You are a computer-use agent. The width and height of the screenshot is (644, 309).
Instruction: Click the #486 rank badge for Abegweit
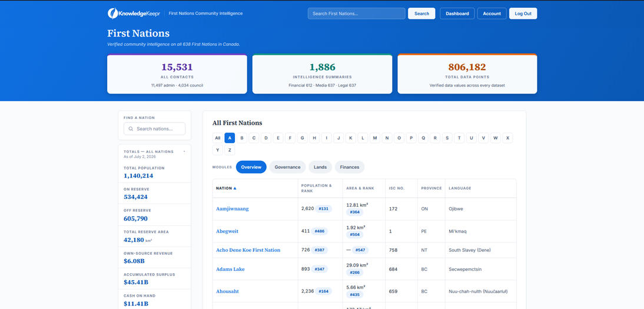(320, 231)
